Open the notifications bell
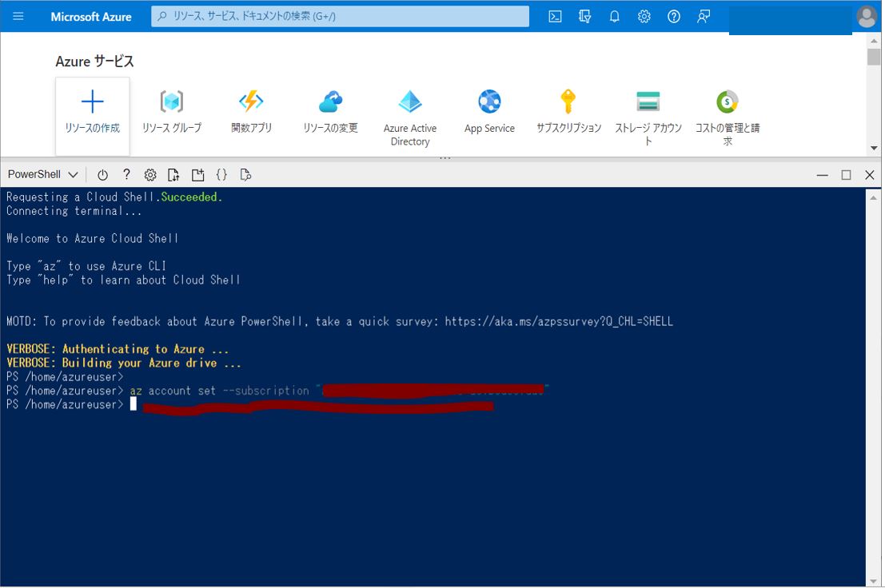Screen dimensions: 885x588 coord(614,16)
